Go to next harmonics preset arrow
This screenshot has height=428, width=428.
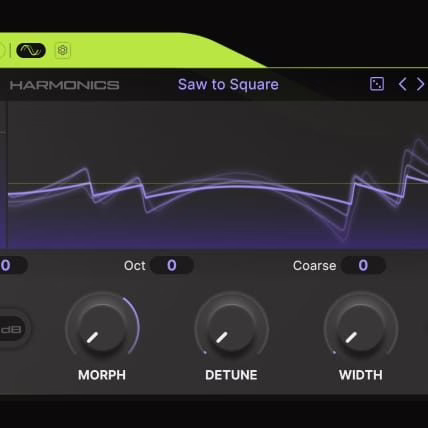click(x=420, y=84)
